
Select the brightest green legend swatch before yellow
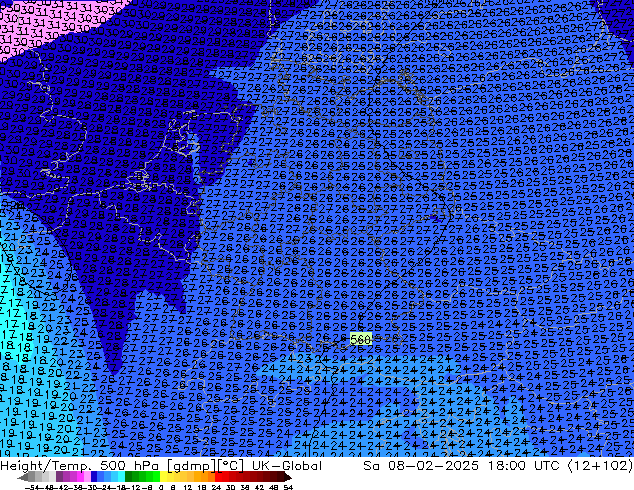pyautogui.click(x=156, y=477)
